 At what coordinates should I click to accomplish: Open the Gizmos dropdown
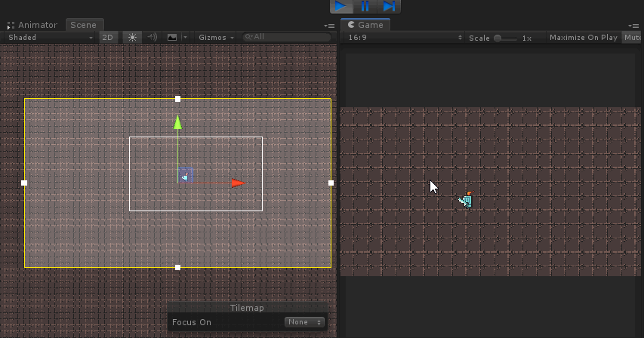point(216,37)
